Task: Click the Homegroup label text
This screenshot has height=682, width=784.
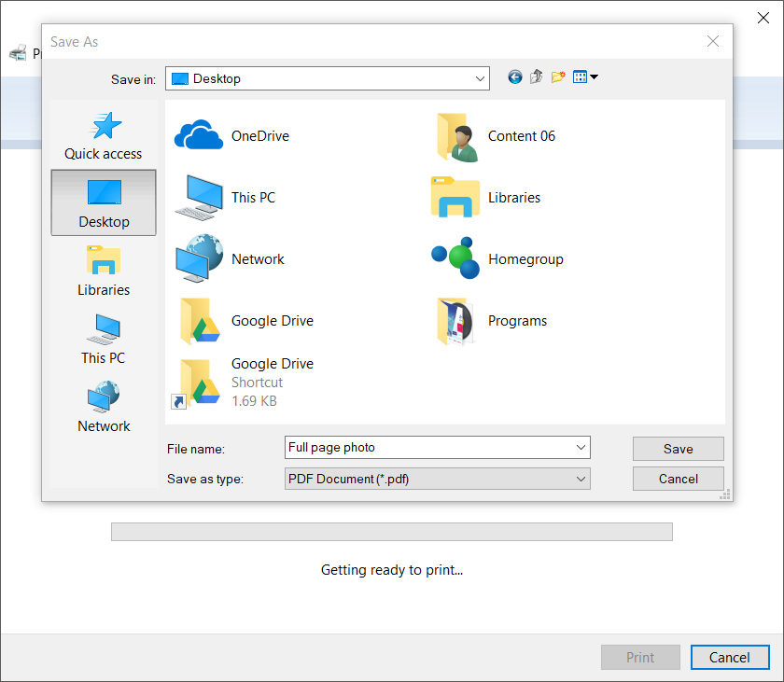Action: click(x=525, y=259)
